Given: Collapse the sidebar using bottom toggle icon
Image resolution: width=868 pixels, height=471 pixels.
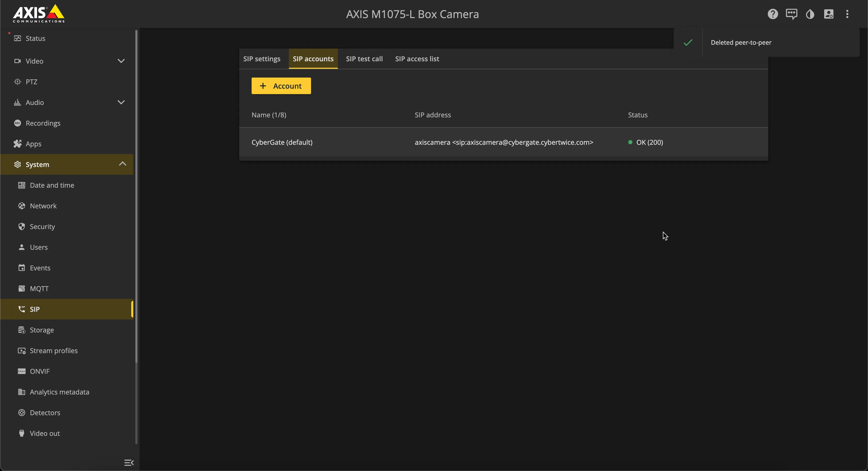Looking at the screenshot, I should (x=129, y=462).
